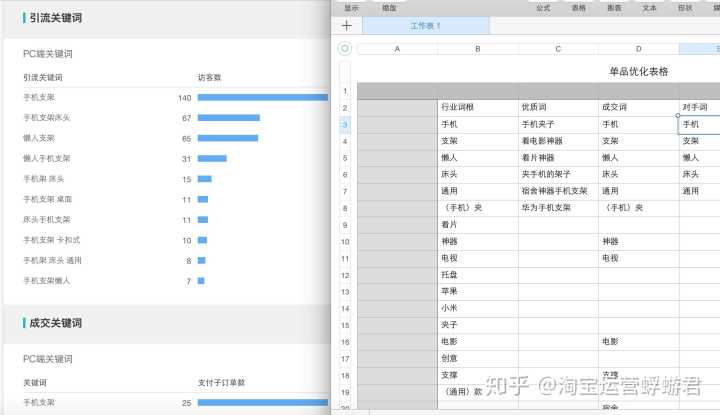Switch to the 工作表 1 sheet tab

pyautogui.click(x=425, y=25)
